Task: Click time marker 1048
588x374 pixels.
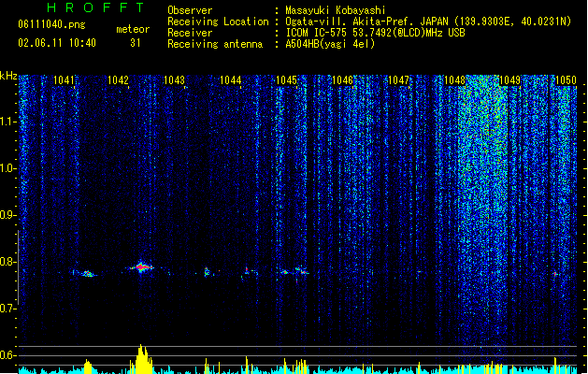Action: tap(454, 80)
